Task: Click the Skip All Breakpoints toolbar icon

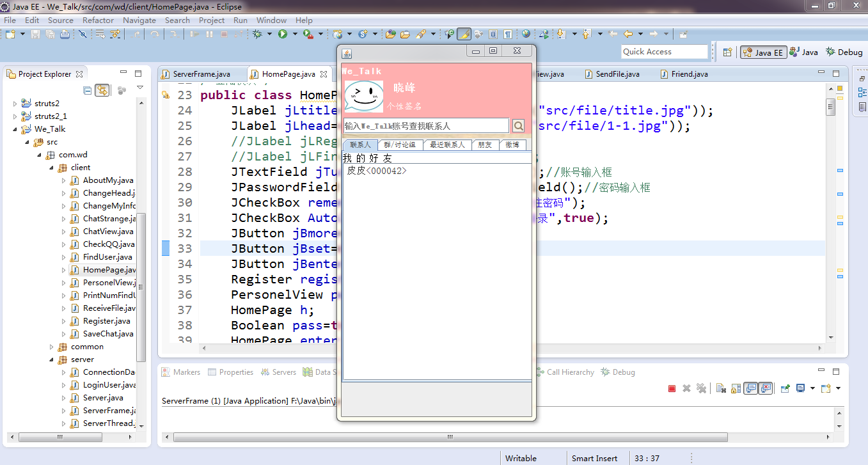Action: click(x=83, y=34)
